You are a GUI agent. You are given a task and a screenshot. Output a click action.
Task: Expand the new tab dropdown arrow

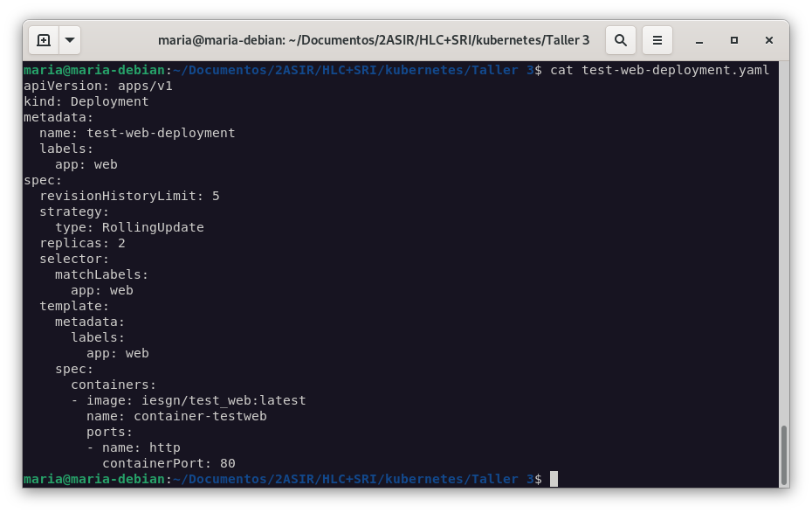[x=70, y=40]
